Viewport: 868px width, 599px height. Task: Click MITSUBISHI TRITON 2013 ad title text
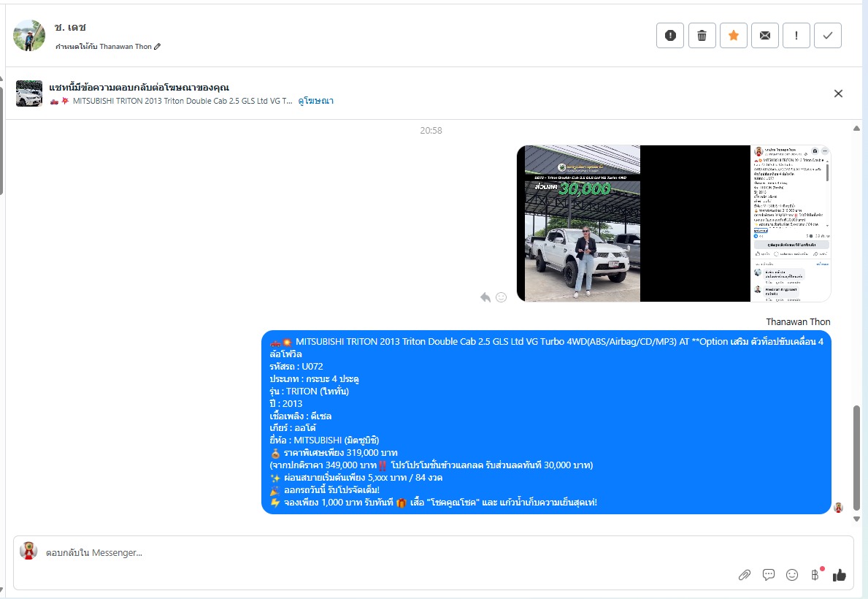[x=182, y=101]
